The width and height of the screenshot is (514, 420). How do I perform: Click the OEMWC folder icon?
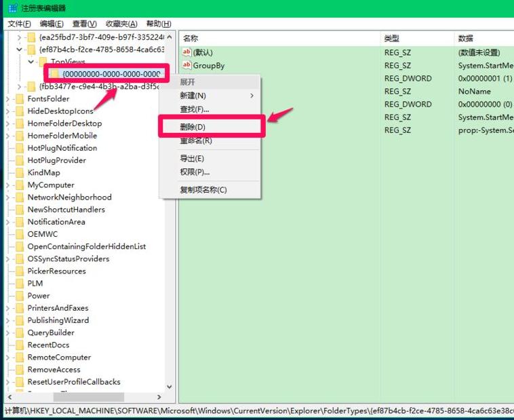click(20, 234)
